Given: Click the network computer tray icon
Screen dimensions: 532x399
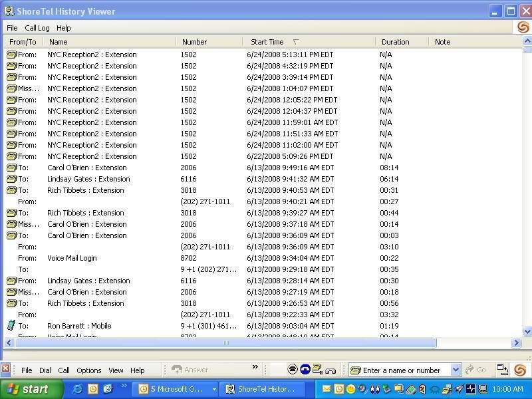Looking at the screenshot, I should point(483,389).
